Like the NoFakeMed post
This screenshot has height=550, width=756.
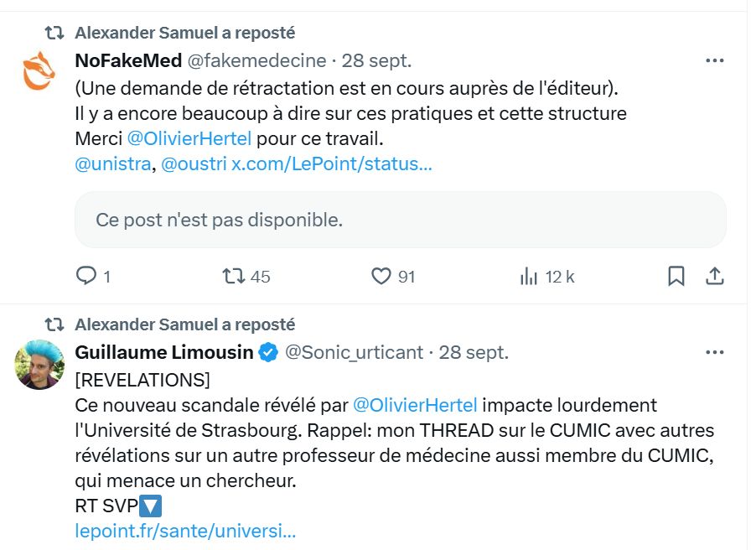(x=382, y=276)
